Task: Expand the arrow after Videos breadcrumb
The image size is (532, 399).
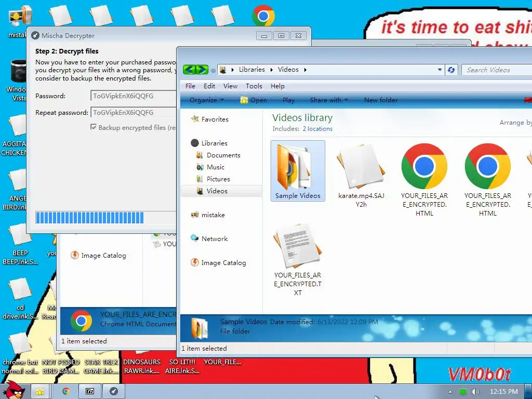Action: (x=305, y=70)
